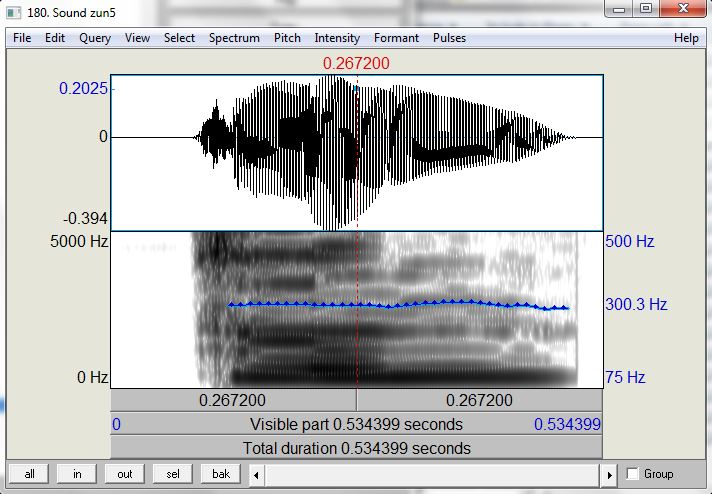This screenshot has width=712, height=494.
Task: Click the 5000 Hz spectrogram label
Action: click(79, 241)
